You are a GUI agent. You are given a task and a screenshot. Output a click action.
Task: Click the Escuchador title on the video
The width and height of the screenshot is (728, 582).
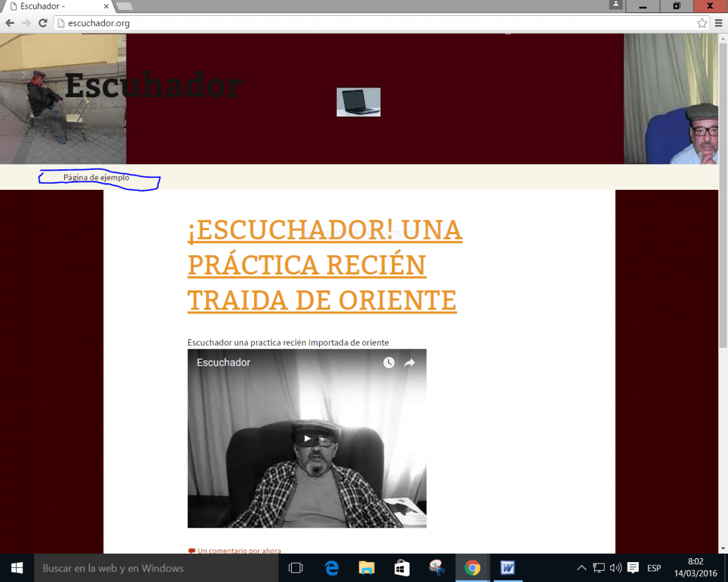point(223,362)
